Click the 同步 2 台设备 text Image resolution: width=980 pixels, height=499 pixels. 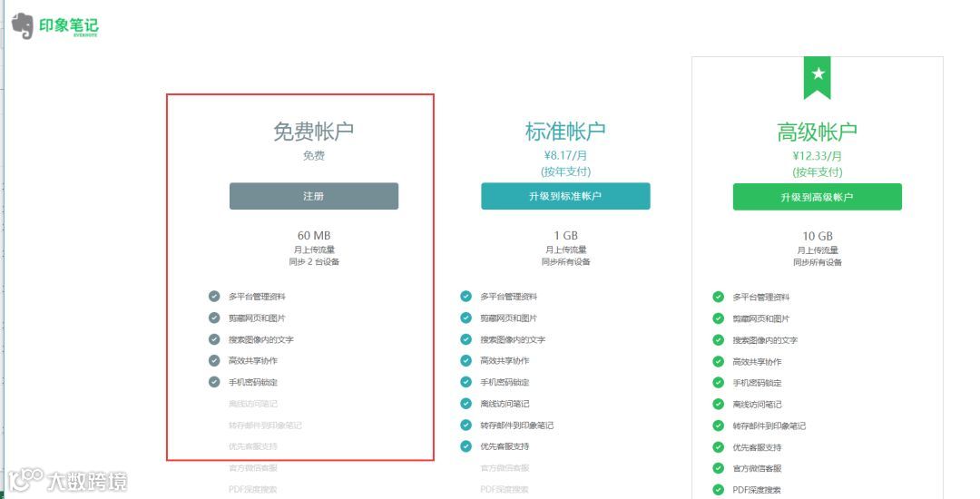point(314,261)
